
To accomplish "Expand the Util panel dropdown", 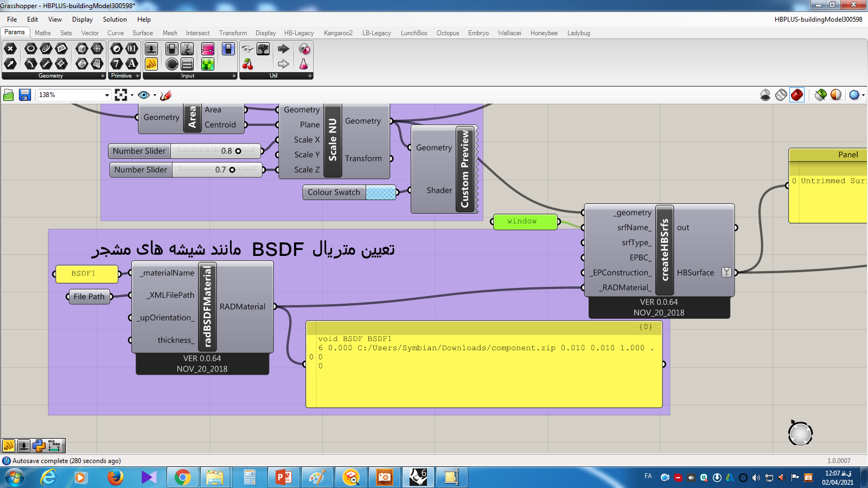I will pos(310,76).
